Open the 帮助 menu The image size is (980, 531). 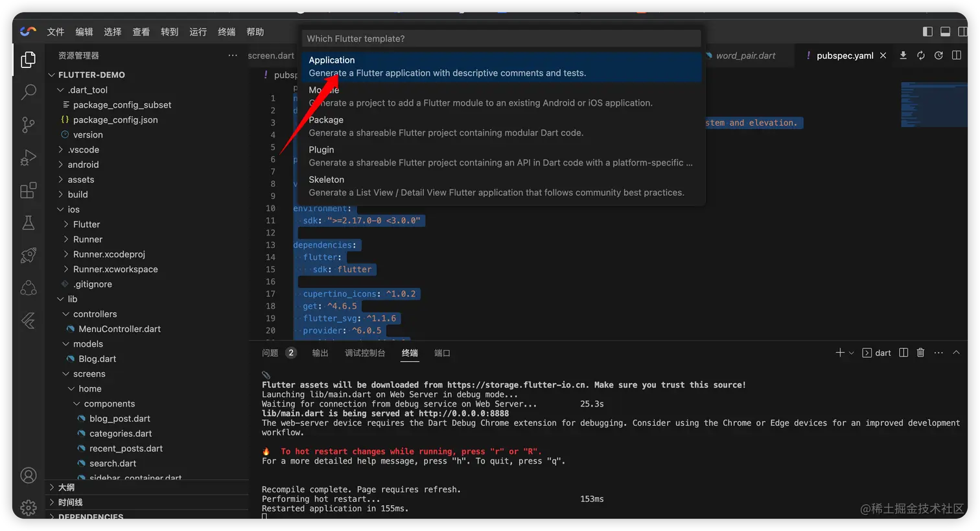coord(255,32)
